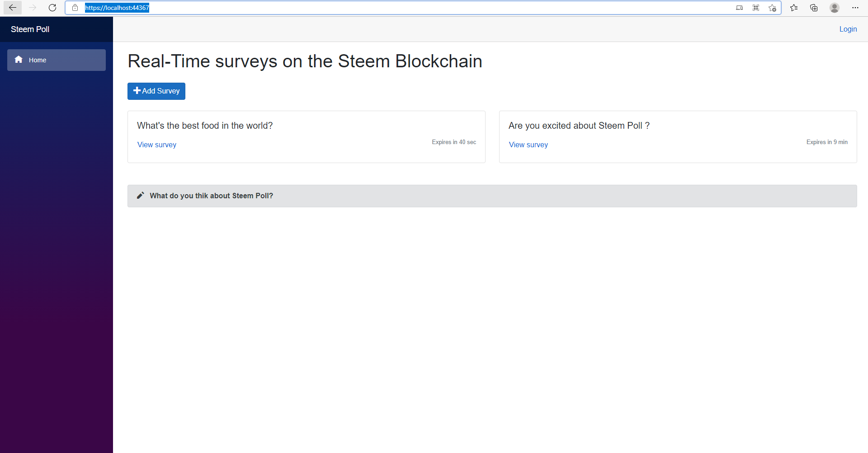Image resolution: width=868 pixels, height=453 pixels.
Task: Create QR code for this page
Action: [x=756, y=8]
